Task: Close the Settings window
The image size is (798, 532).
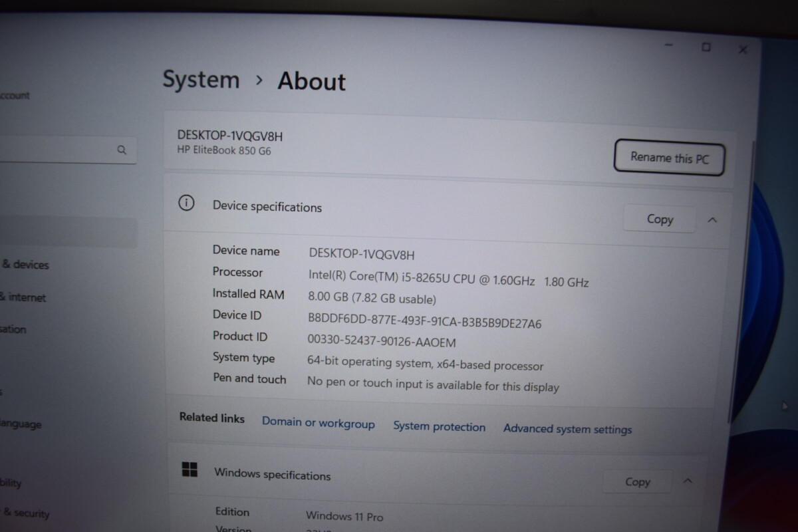Action: (743, 49)
